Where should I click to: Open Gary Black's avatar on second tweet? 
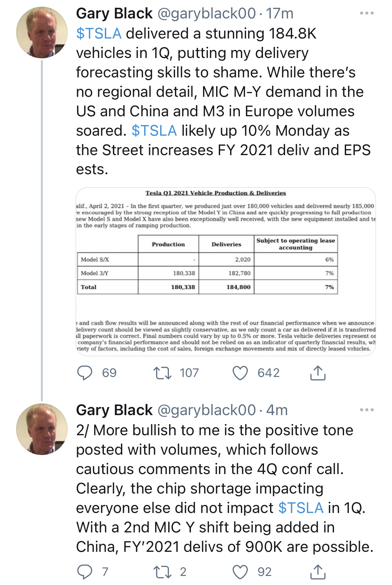point(42,429)
